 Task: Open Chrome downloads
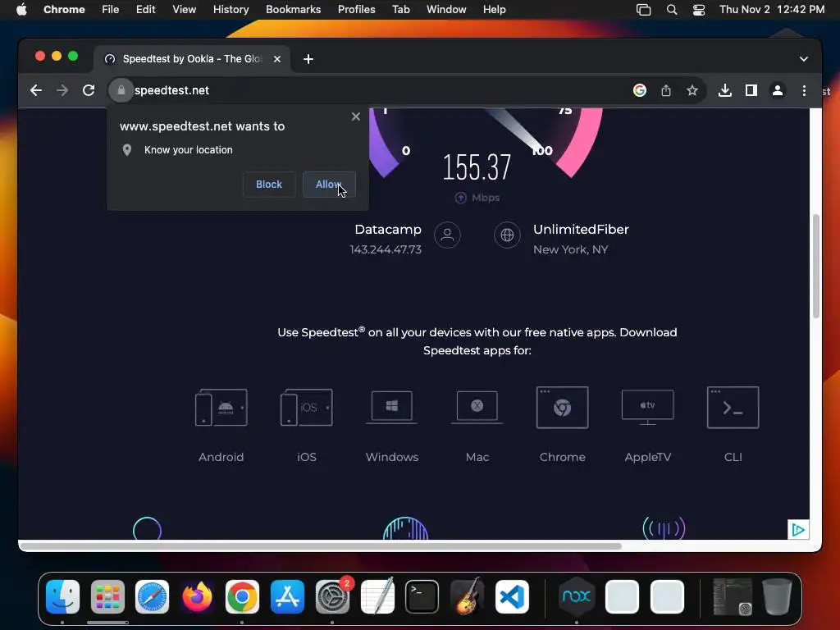tap(725, 90)
